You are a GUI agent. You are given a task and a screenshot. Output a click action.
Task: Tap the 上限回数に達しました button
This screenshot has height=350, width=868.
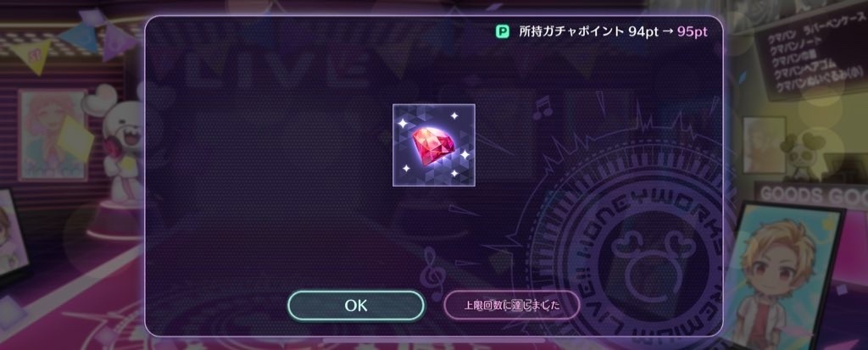pyautogui.click(x=511, y=306)
